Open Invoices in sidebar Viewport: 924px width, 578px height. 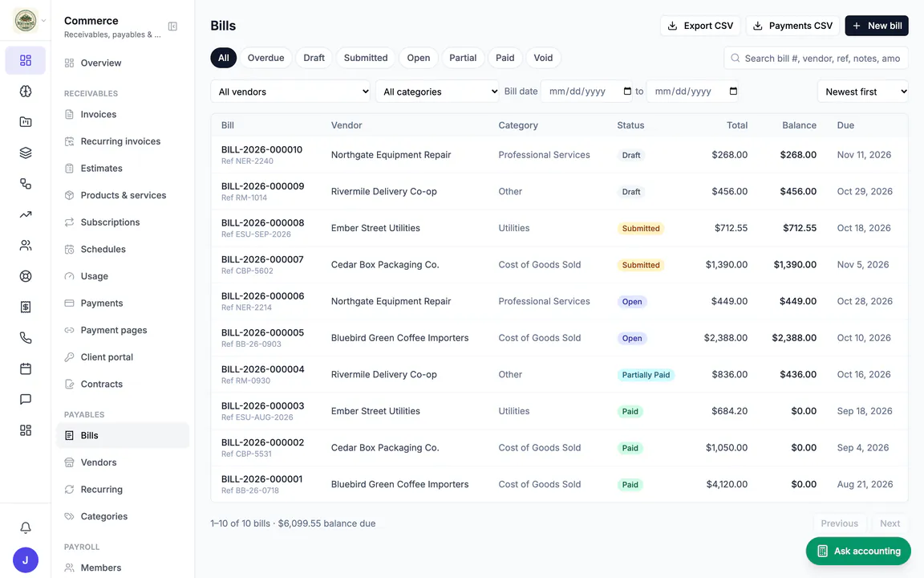pyautogui.click(x=123, y=115)
